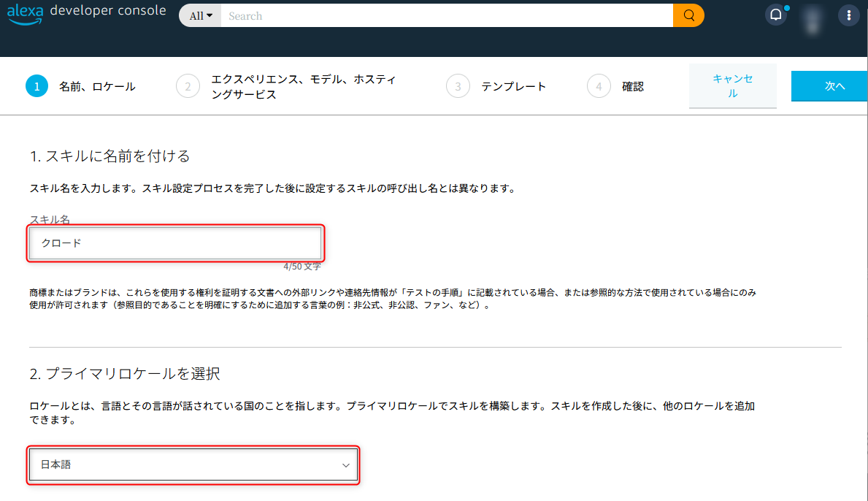Click the orange search magnifier icon

688,15
